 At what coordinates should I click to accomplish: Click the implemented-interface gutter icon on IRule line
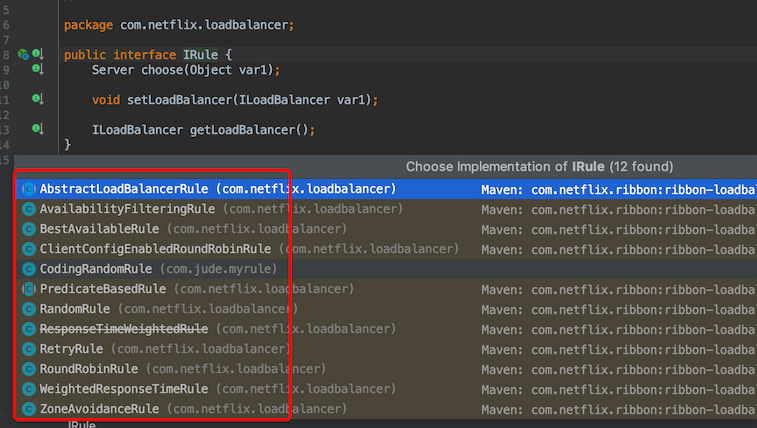pyautogui.click(x=38, y=54)
